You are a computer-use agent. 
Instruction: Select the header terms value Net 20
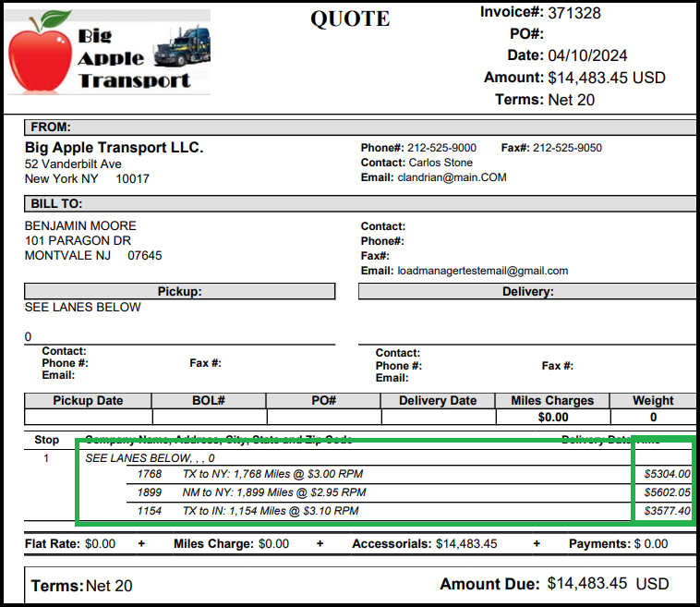572,100
